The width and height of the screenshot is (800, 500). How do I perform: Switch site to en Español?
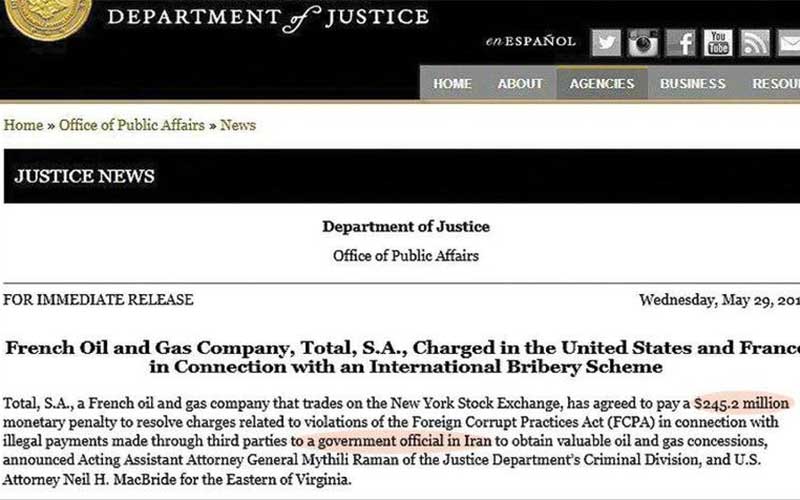tap(530, 42)
